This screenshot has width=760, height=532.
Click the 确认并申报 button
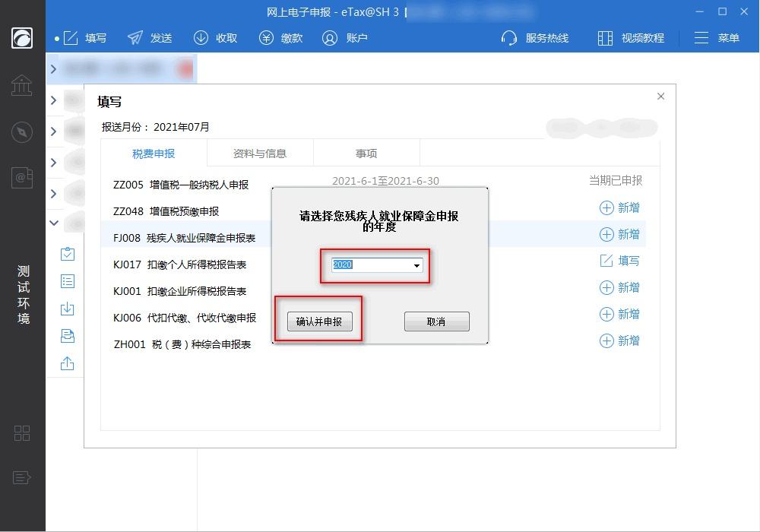tap(319, 321)
